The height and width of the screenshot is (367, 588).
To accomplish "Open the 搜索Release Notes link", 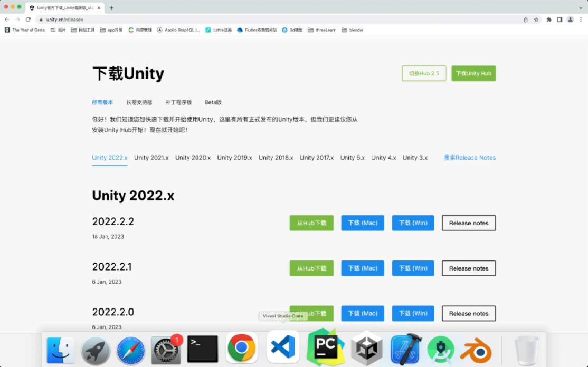I will click(469, 157).
